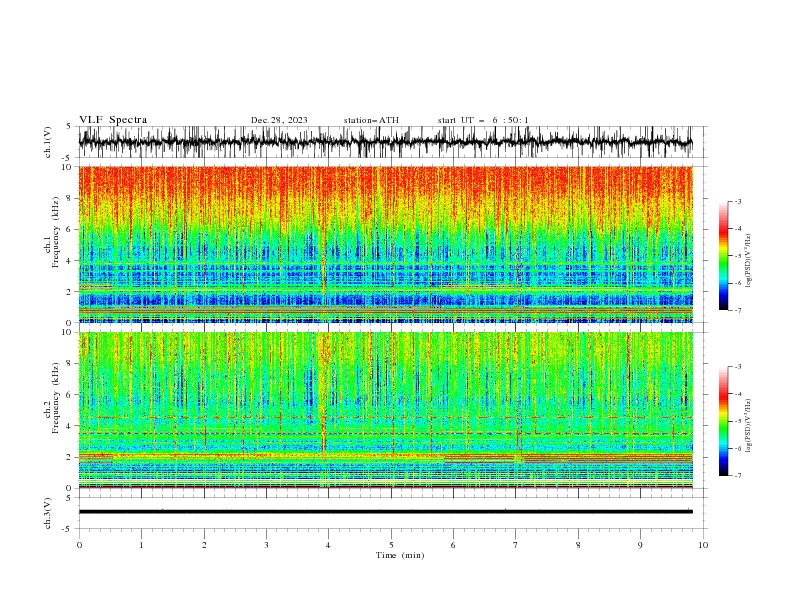Click the 'Time (min)' axis title

(x=400, y=555)
